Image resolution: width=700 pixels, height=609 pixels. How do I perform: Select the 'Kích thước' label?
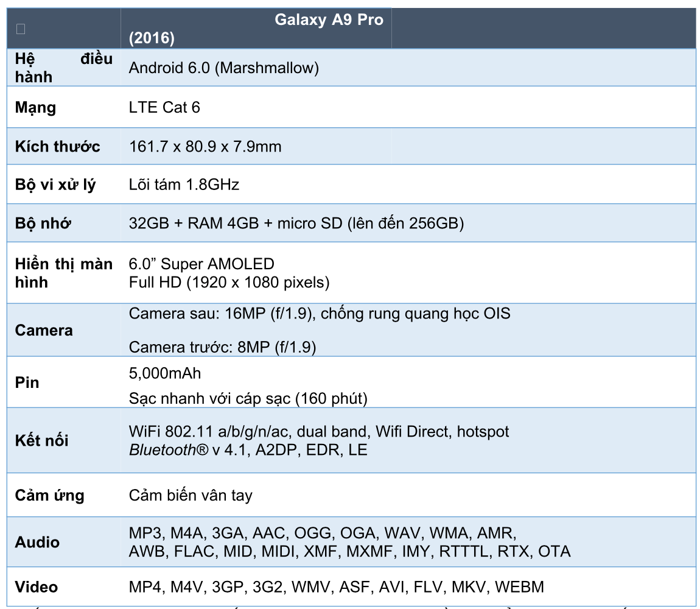tap(58, 147)
